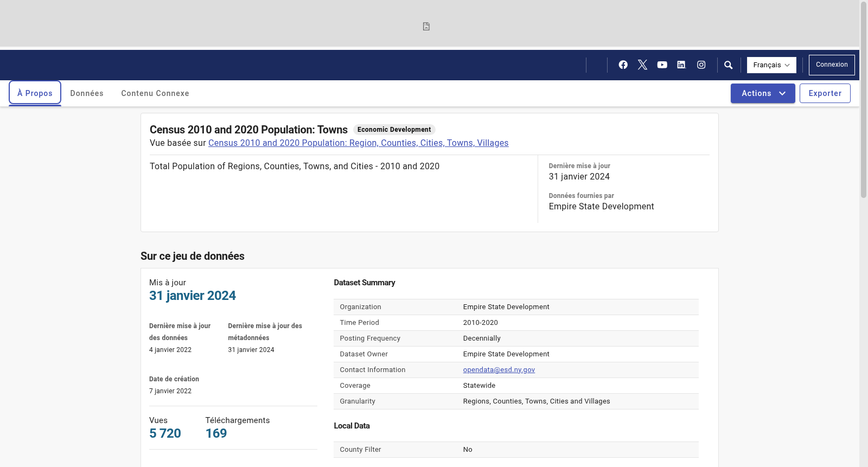Open the Region, Counties, Cities, Towns, Villages dataset link

pos(358,143)
